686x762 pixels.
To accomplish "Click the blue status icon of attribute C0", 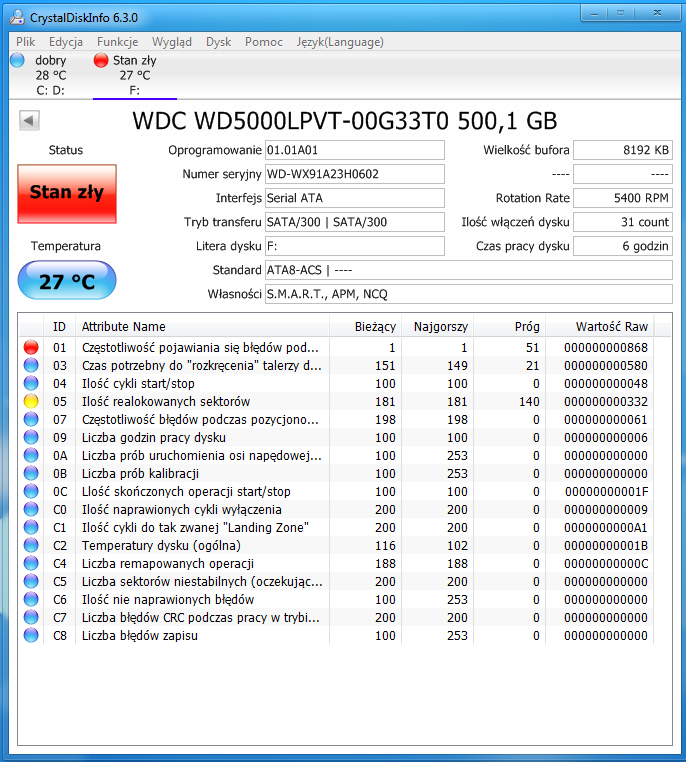I will pos(31,509).
